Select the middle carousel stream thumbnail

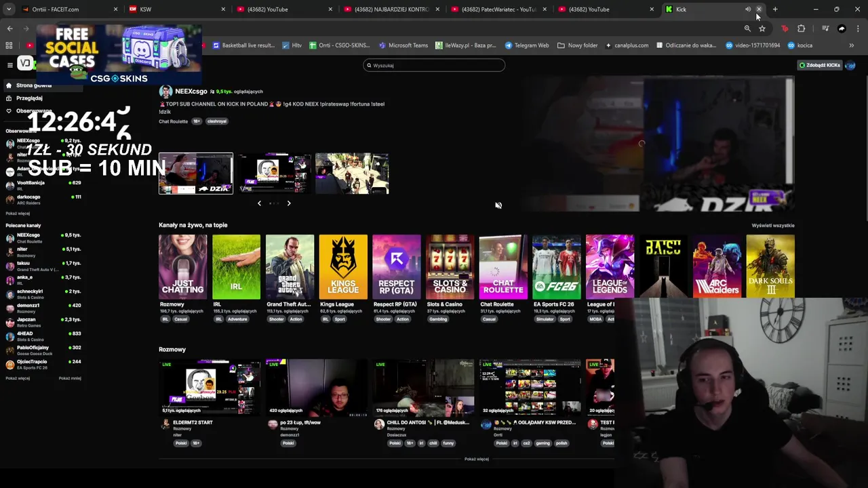(x=274, y=174)
